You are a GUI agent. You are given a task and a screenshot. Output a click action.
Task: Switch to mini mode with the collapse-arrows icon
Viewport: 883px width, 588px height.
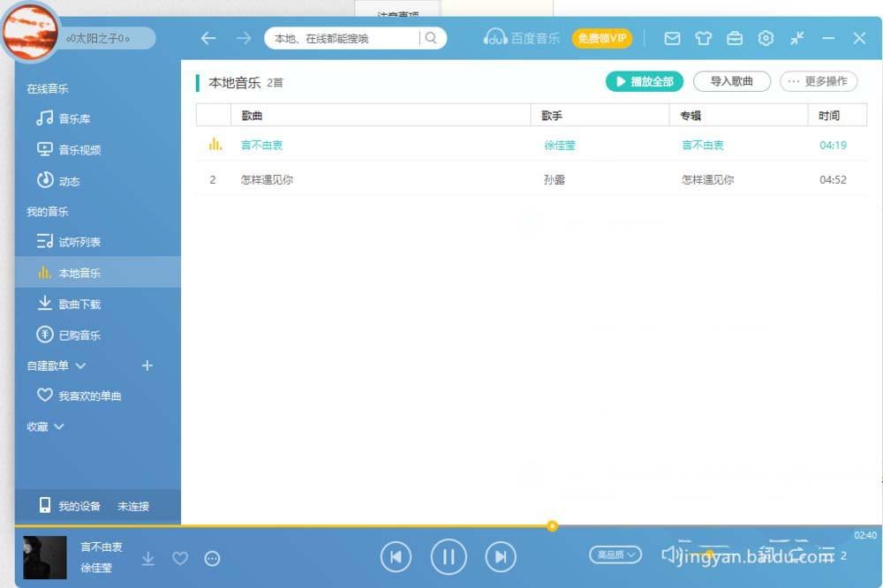tap(797, 38)
